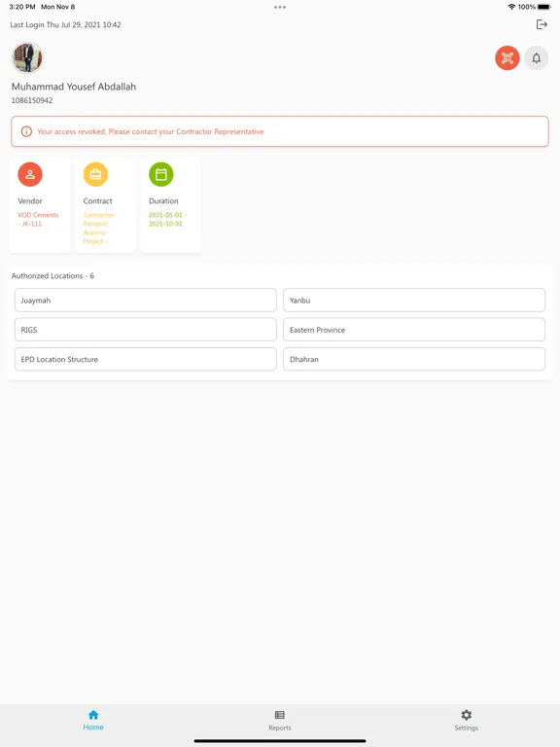Tap the Wi-Fi status icon
Viewport: 560px width, 747px height.
[511, 7]
